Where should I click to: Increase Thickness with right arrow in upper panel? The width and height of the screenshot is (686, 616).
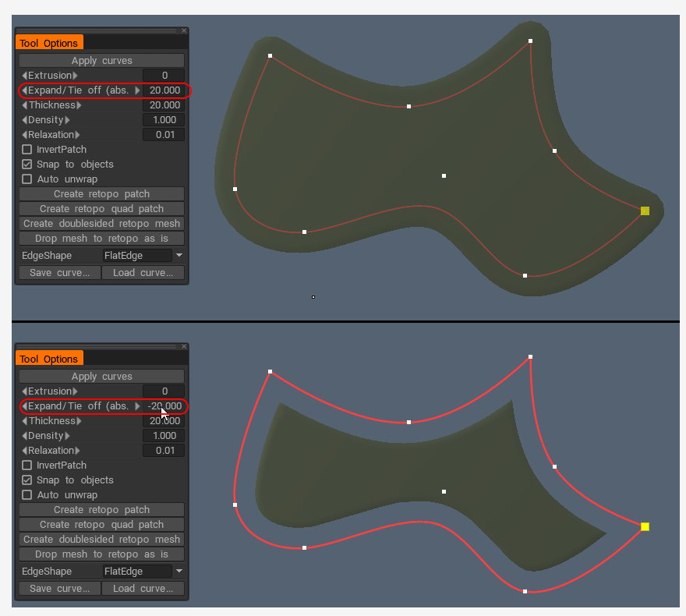point(79,105)
